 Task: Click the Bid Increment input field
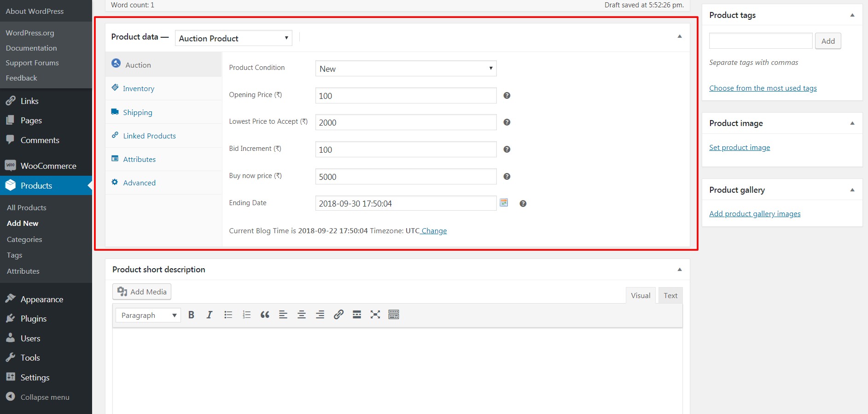[406, 149]
